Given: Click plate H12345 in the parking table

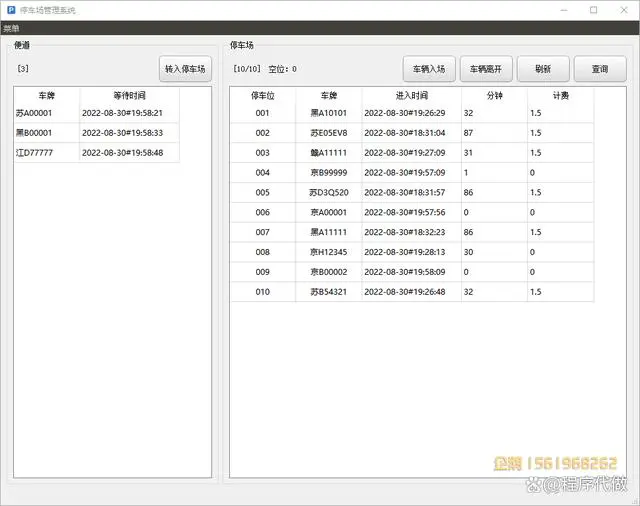Looking at the screenshot, I should pos(329,252).
